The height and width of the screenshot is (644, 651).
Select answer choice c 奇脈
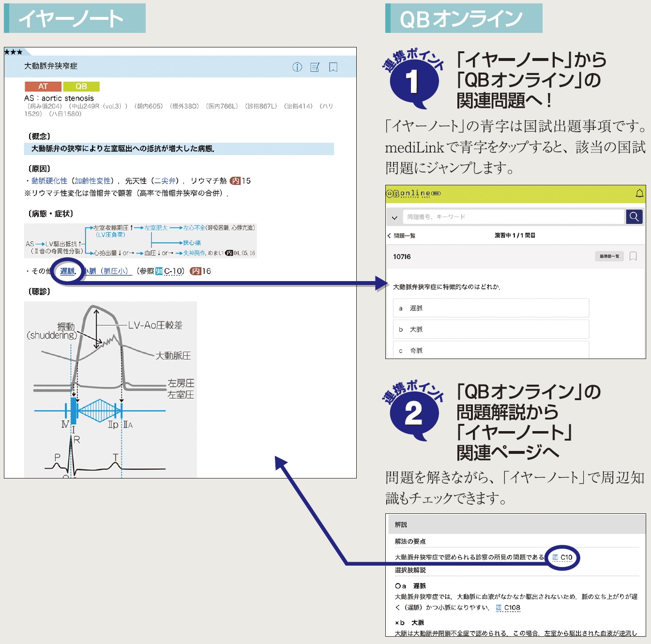pos(490,349)
